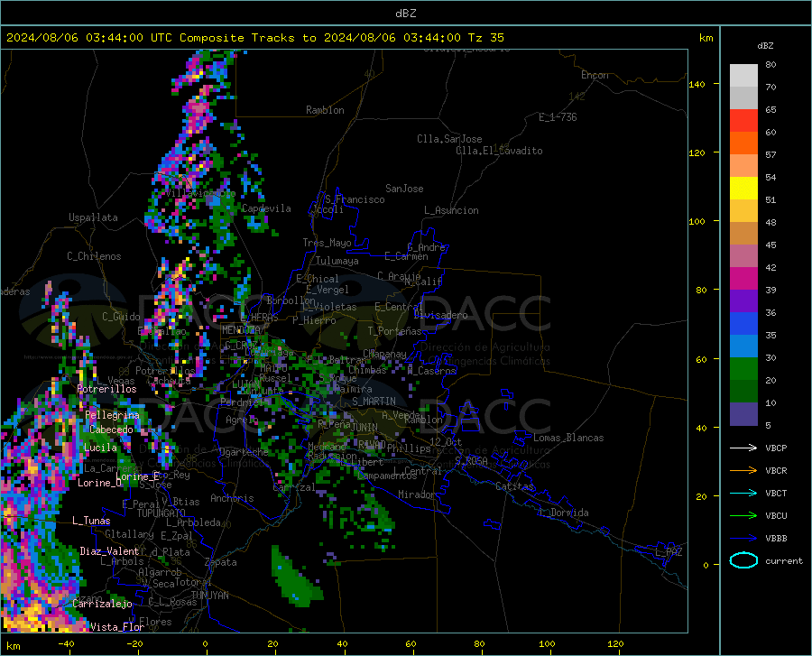Click the 'current' legend label text
The height and width of the screenshot is (656, 812).
click(x=784, y=560)
